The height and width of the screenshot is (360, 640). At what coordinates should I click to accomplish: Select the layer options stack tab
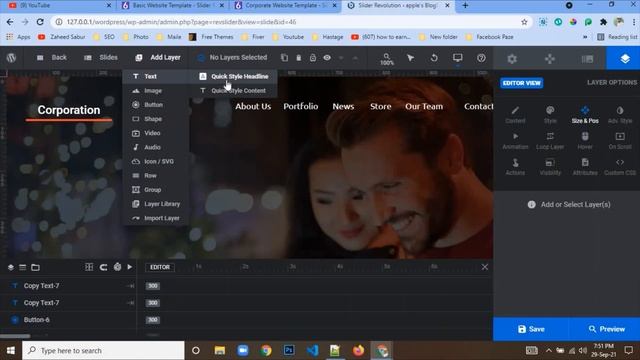pyautogui.click(x=624, y=58)
